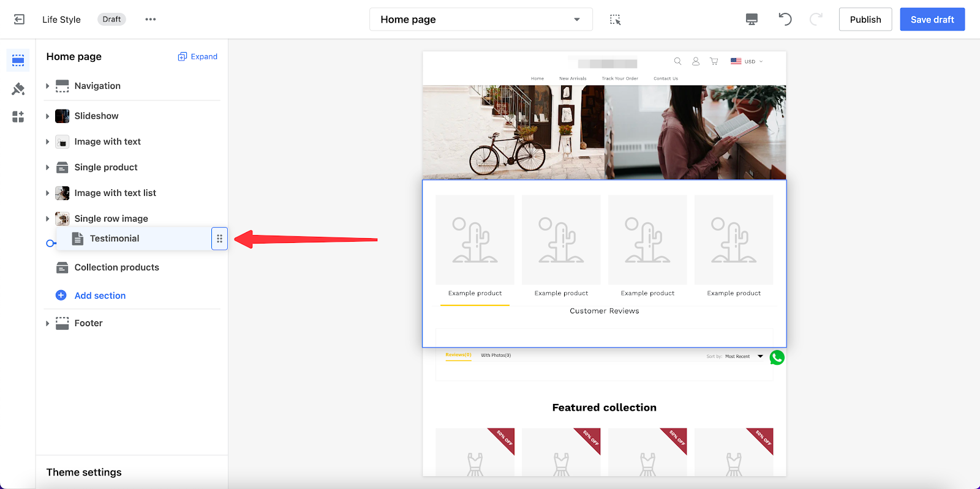Click the Add section link

pos(100,296)
